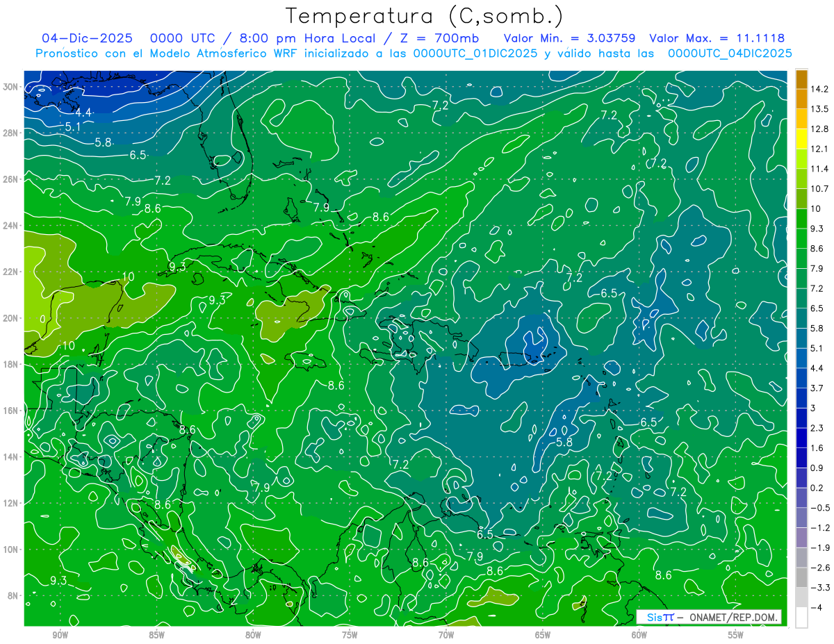The image size is (834, 644).
Task: Click the SisTT ONAMET/REP.DOM. logo box
Action: [x=709, y=617]
